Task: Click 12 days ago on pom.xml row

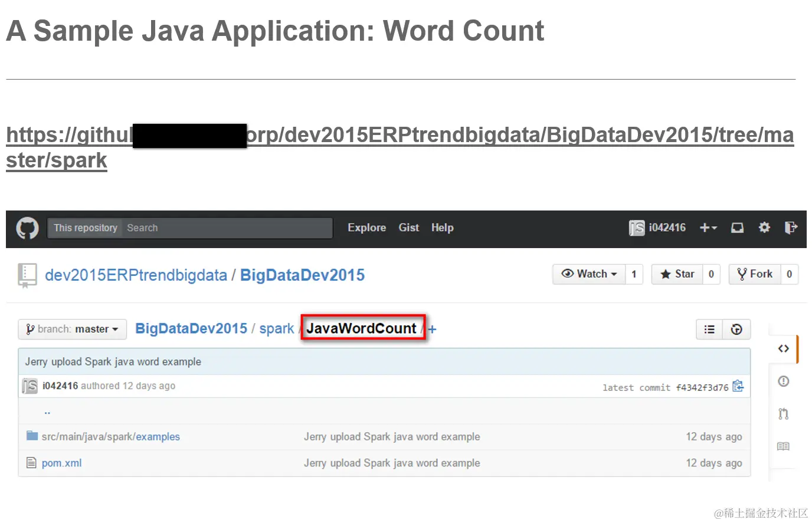Action: (x=714, y=463)
